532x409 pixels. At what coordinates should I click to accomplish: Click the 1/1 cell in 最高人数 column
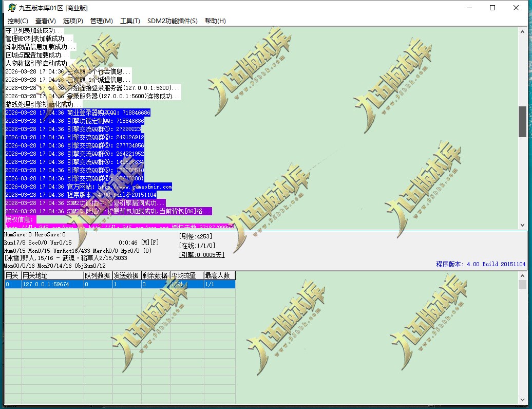pyautogui.click(x=219, y=284)
